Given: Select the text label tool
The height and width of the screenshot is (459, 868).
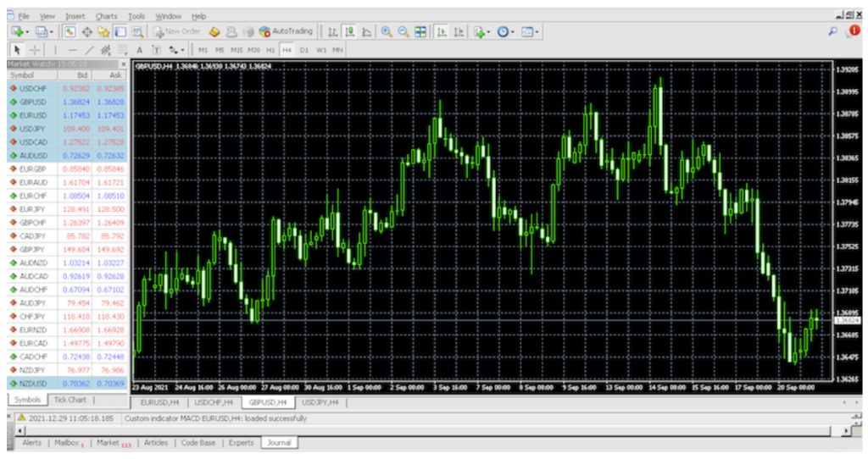Looking at the screenshot, I should 140,50.
